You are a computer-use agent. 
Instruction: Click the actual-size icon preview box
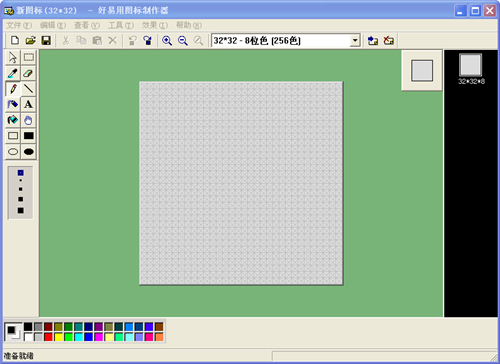[x=422, y=70]
